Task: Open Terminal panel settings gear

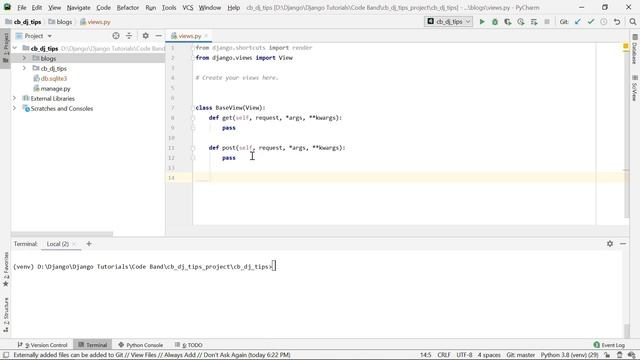Action: pyautogui.click(x=610, y=244)
